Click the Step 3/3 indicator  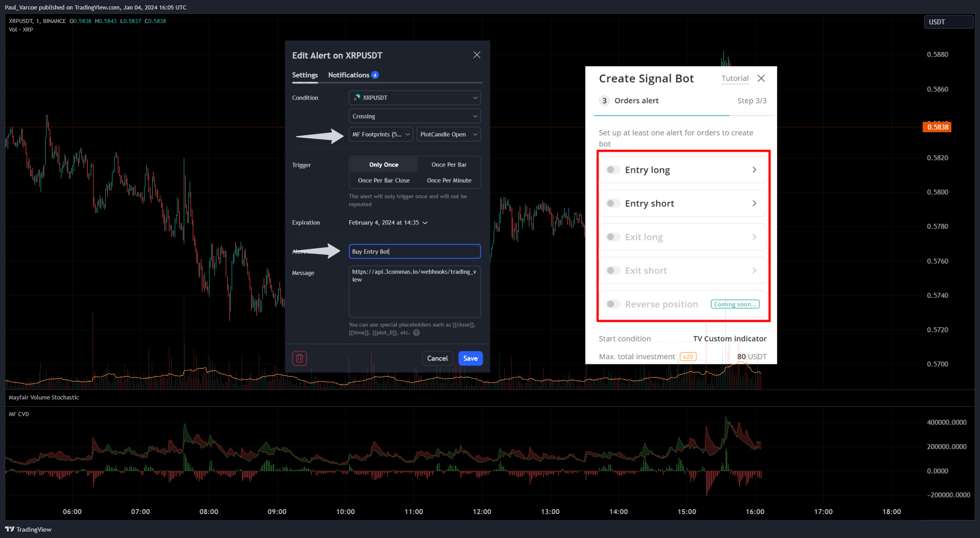752,101
